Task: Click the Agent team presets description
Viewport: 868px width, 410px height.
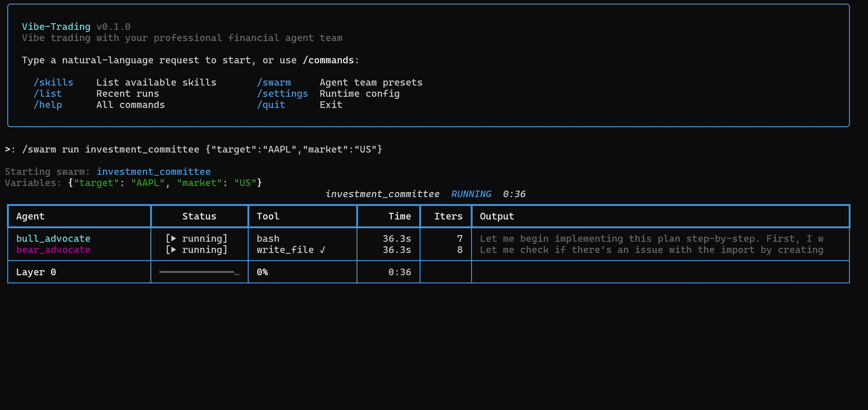Action: pos(371,82)
